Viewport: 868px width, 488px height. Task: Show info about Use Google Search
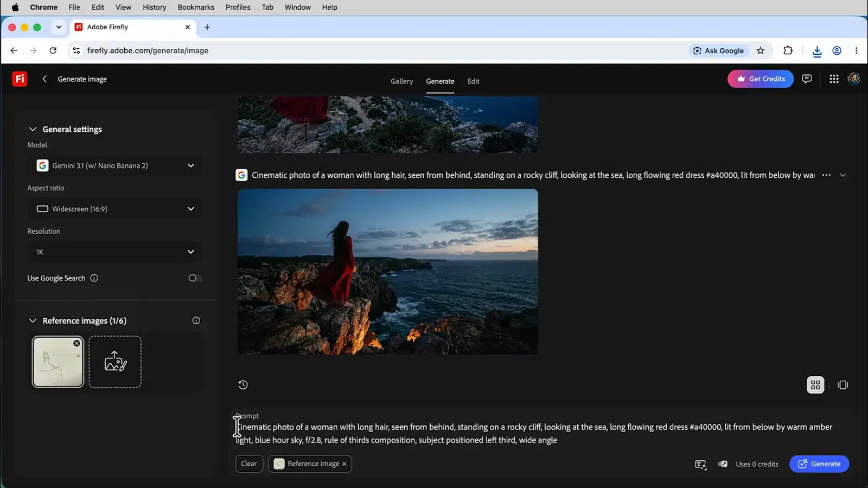[94, 278]
